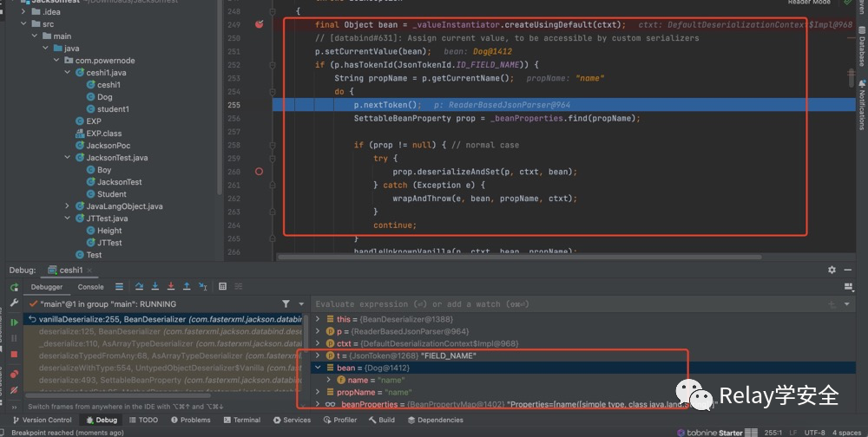
Task: Hide the Debug tool window
Action: tap(847, 270)
